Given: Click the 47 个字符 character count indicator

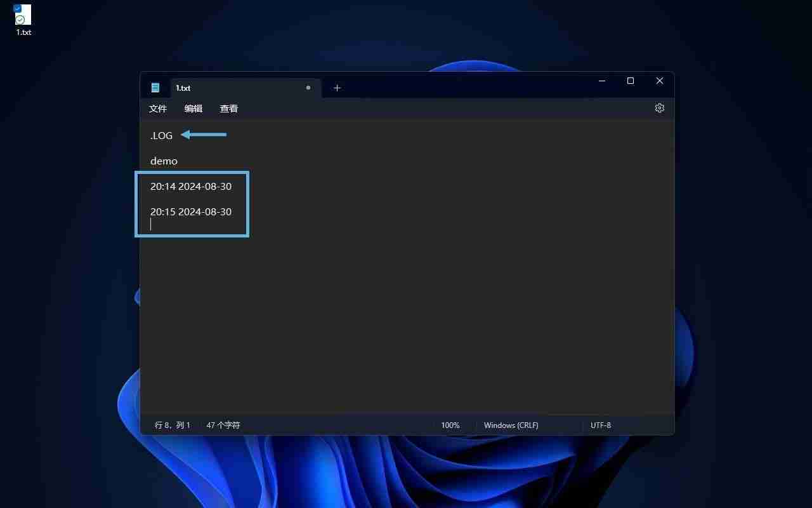Looking at the screenshot, I should [x=223, y=425].
